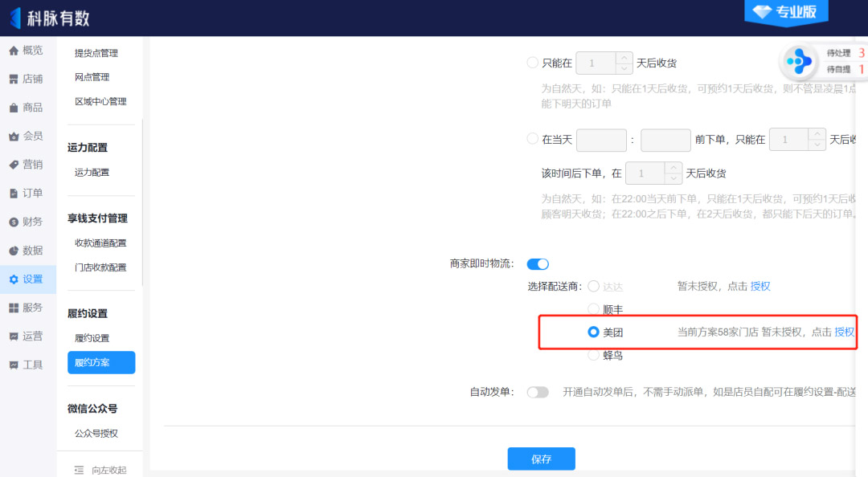
Task: Choose 蜂鸟 as the delivery provider
Action: (x=593, y=355)
